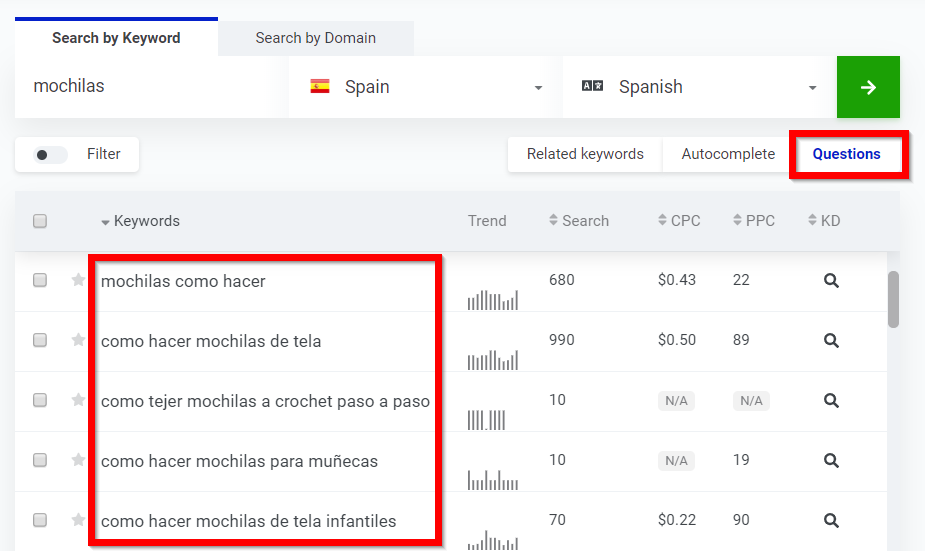Click the Related keywords button
This screenshot has height=551, width=925.
click(585, 154)
